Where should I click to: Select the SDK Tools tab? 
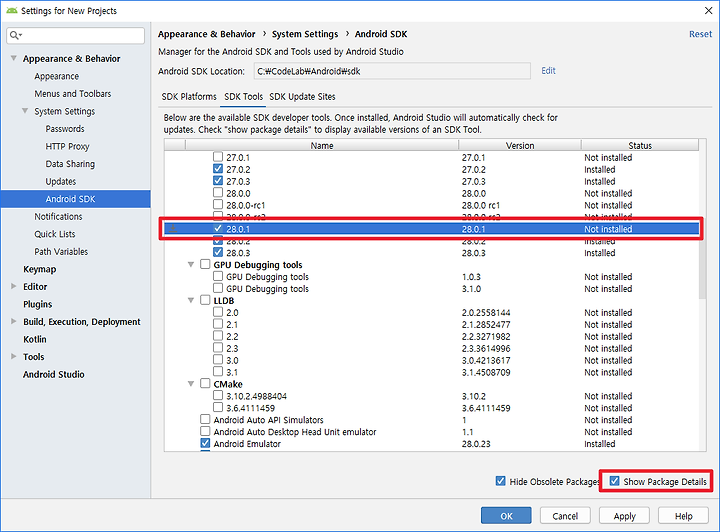[243, 97]
